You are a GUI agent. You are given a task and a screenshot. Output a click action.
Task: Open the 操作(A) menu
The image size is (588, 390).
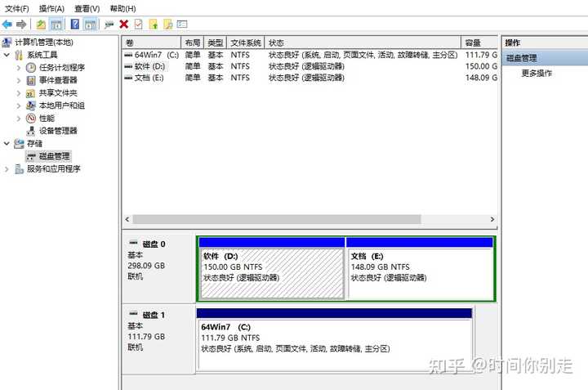click(51, 8)
